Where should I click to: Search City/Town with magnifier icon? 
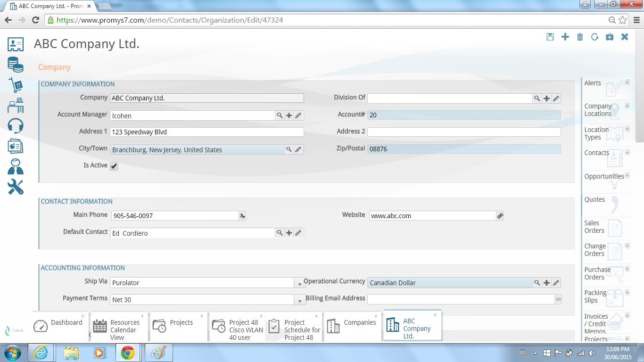pos(289,149)
